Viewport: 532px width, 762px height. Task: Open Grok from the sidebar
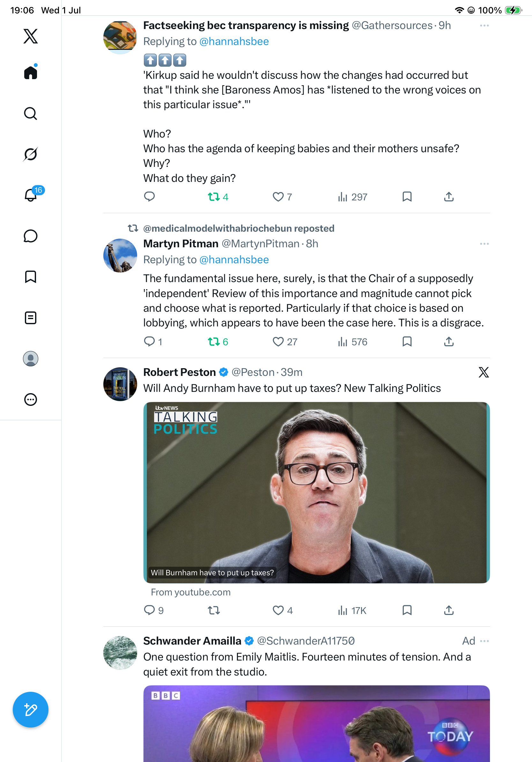click(31, 154)
